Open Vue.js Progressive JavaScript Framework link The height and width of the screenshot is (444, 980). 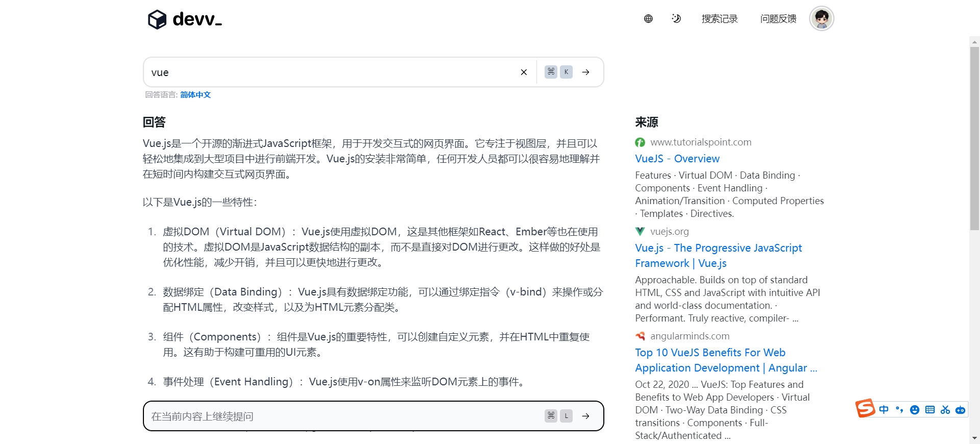click(x=719, y=256)
